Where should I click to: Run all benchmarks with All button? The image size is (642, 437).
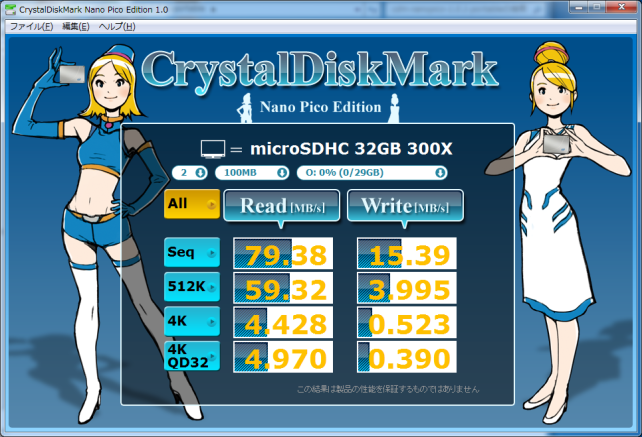(192, 204)
